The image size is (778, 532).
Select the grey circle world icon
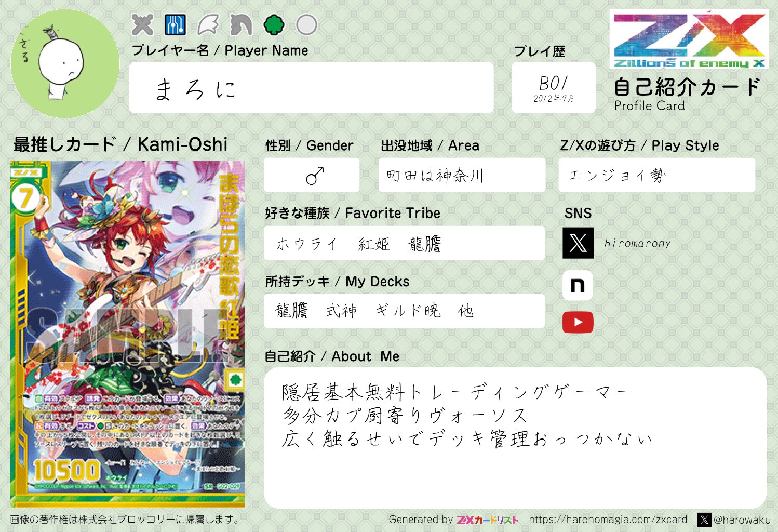pyautogui.click(x=306, y=24)
